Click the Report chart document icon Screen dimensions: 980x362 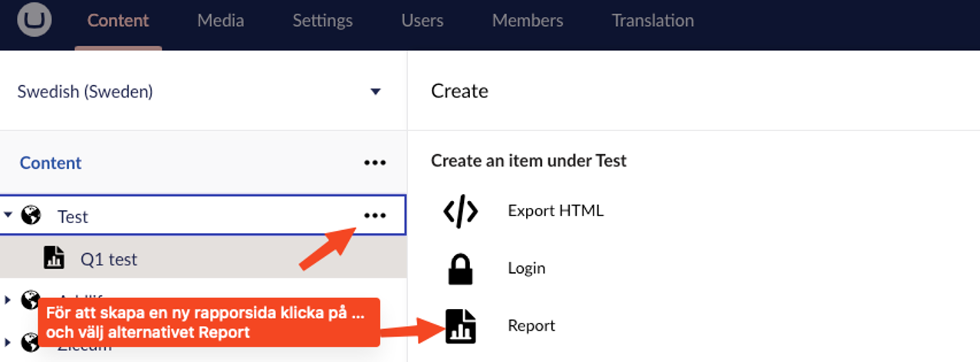point(460,326)
